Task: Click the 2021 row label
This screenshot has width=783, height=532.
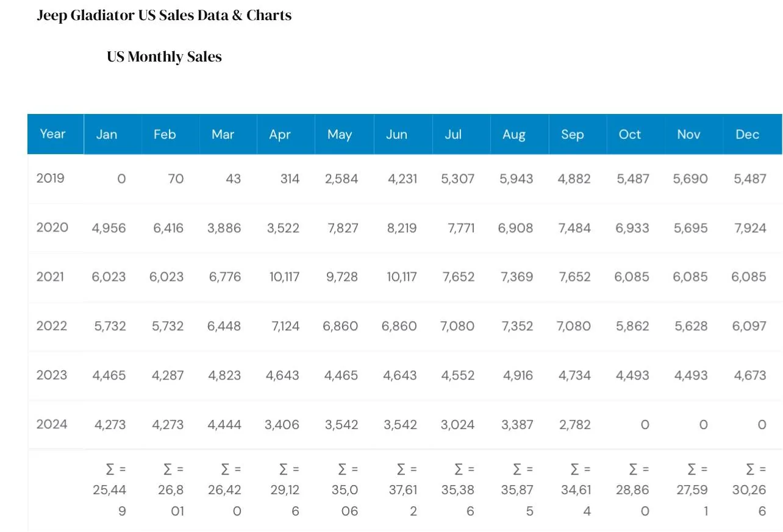Action: (x=50, y=277)
